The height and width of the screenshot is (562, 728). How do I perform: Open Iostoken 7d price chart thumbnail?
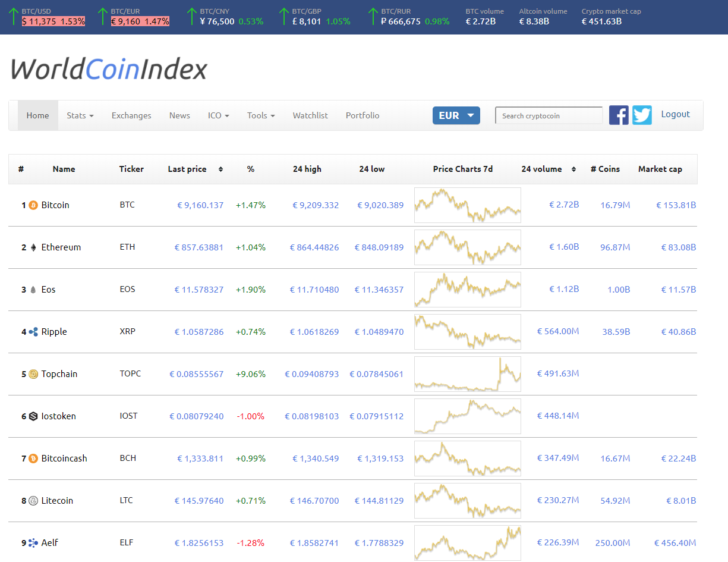pyautogui.click(x=468, y=416)
